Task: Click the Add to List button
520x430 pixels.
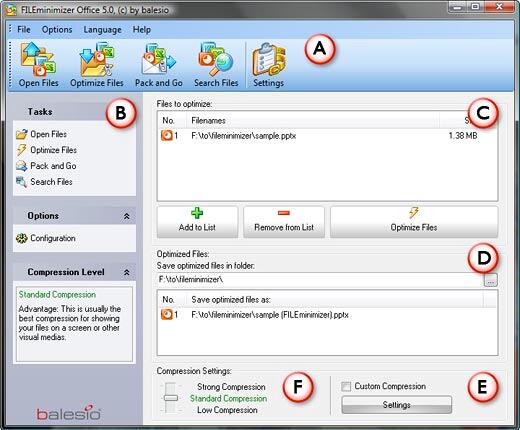Action: [197, 222]
